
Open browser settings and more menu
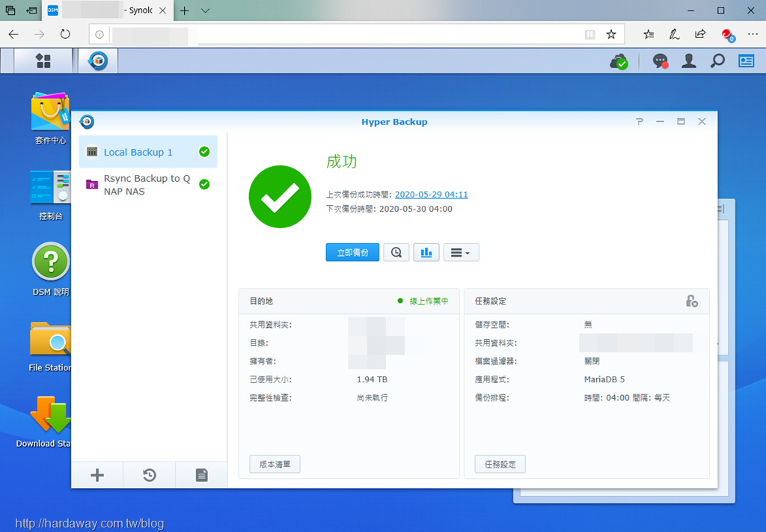pos(753,34)
